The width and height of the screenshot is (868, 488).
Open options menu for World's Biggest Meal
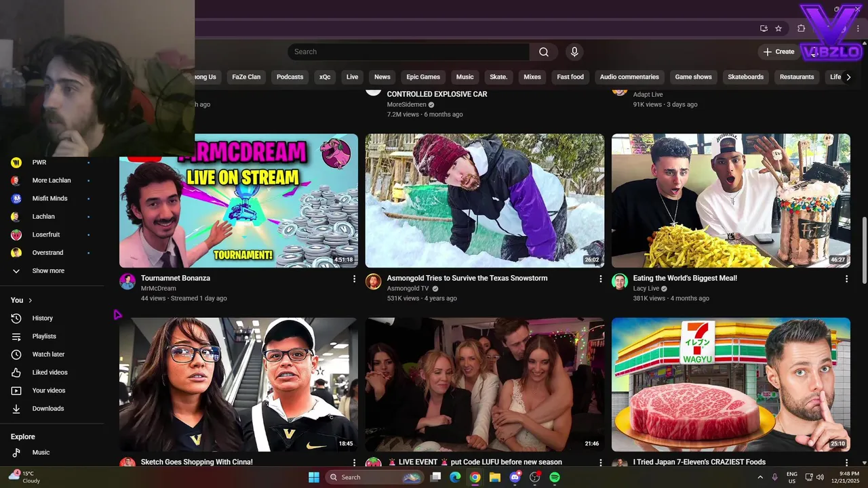point(846,279)
